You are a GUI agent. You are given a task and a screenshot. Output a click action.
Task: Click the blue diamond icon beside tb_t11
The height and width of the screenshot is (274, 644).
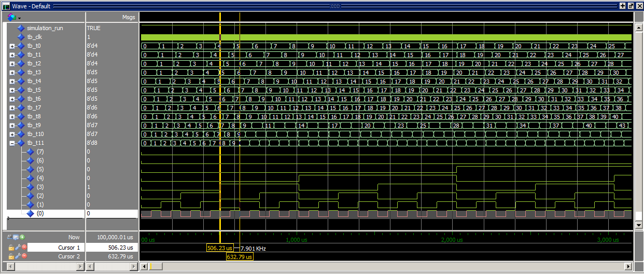tap(21, 143)
